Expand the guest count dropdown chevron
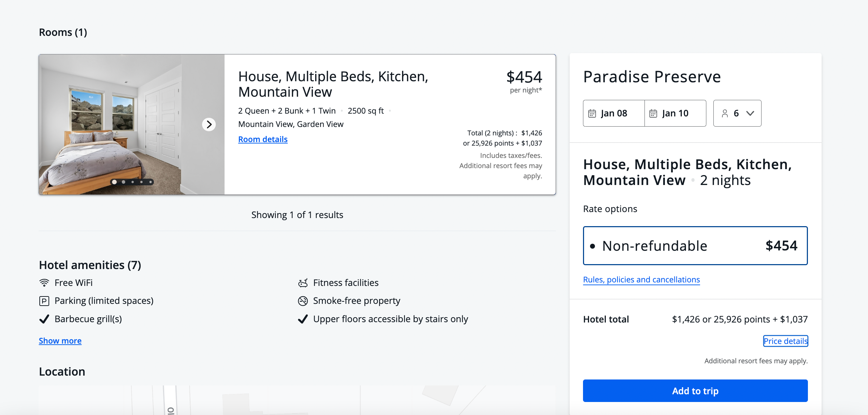 point(750,113)
